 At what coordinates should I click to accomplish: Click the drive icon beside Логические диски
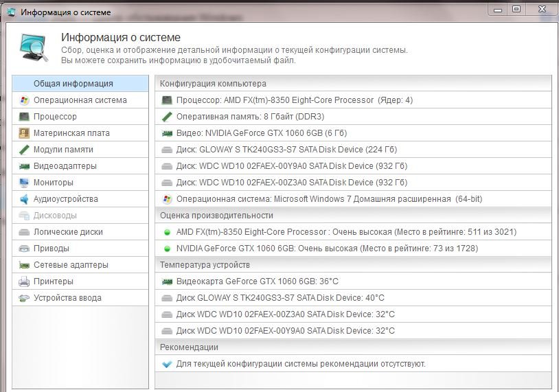point(24,232)
